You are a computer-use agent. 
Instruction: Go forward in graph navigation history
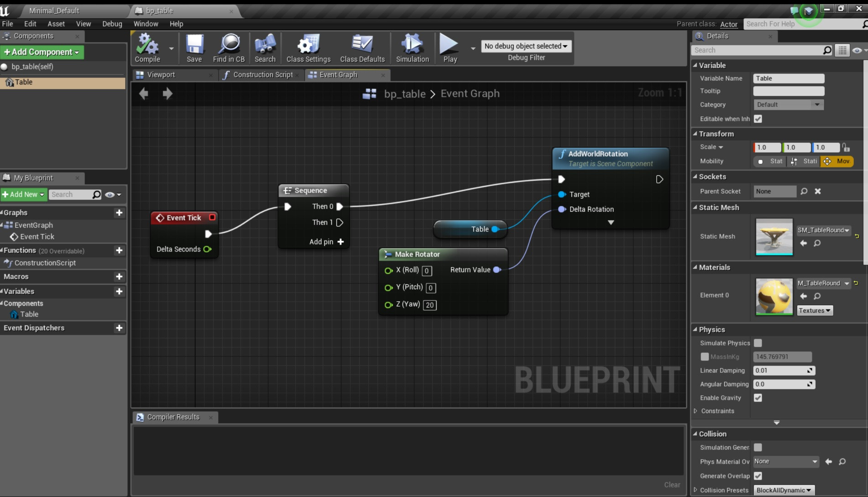click(167, 94)
